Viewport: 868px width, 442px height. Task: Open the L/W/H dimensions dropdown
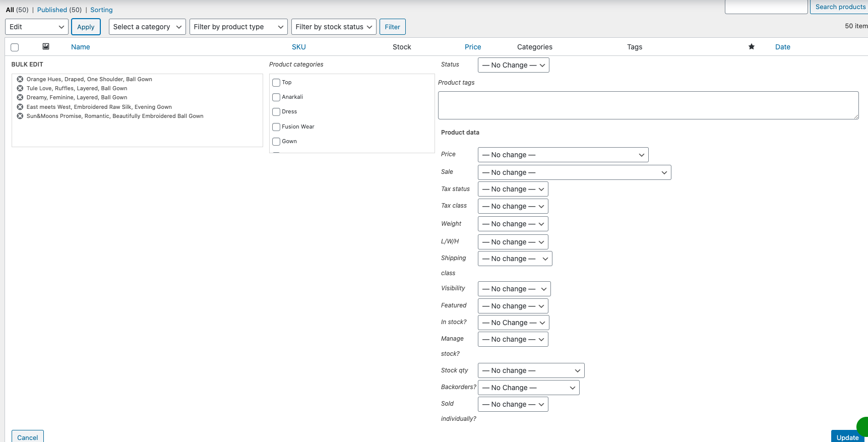pos(513,242)
